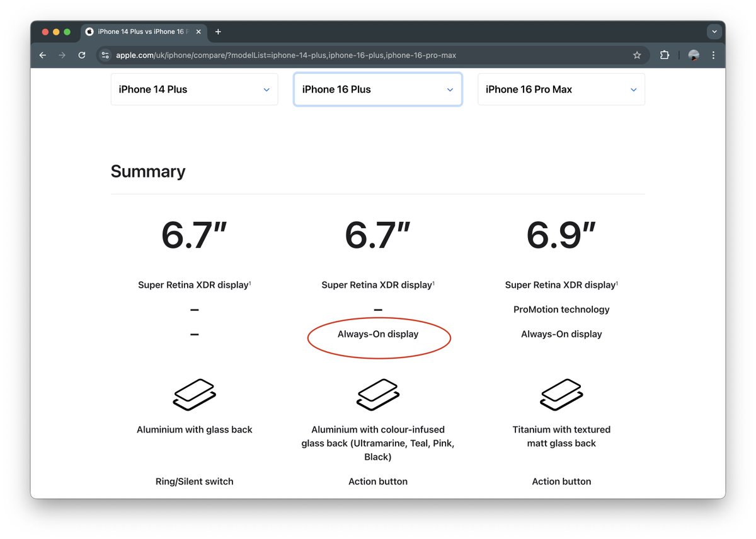Bookmark this page with the star icon

click(637, 55)
